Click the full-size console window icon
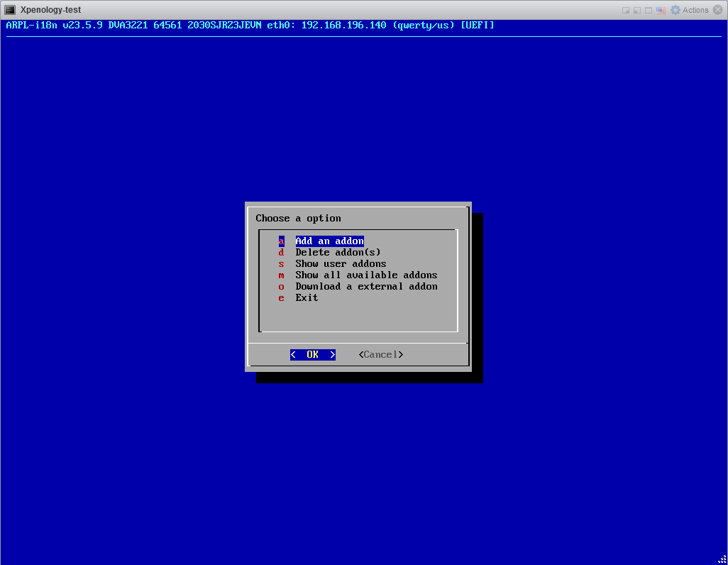The height and width of the screenshot is (565, 728). coord(649,10)
